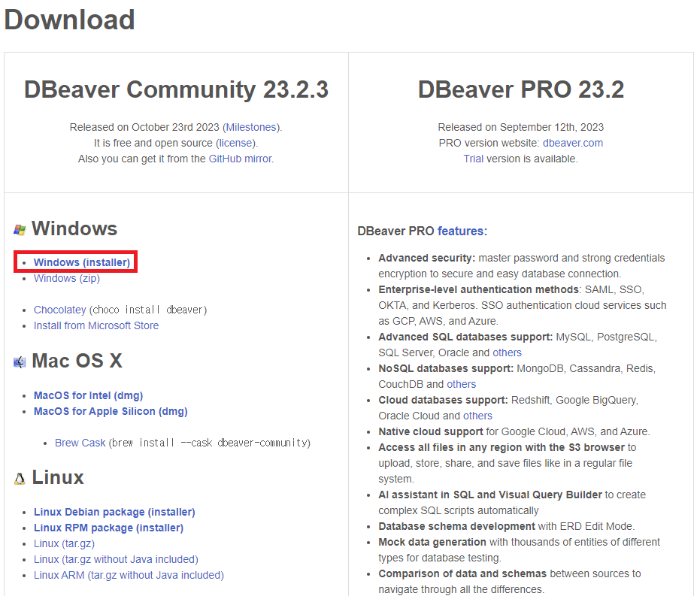The image size is (700, 596).
Task: Download Linux Debian package (installer)
Action: (x=115, y=512)
